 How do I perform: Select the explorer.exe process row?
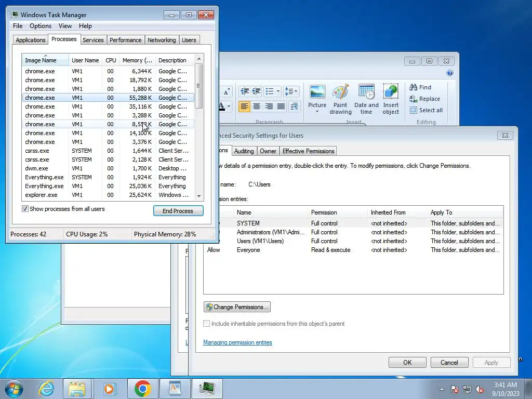point(108,195)
